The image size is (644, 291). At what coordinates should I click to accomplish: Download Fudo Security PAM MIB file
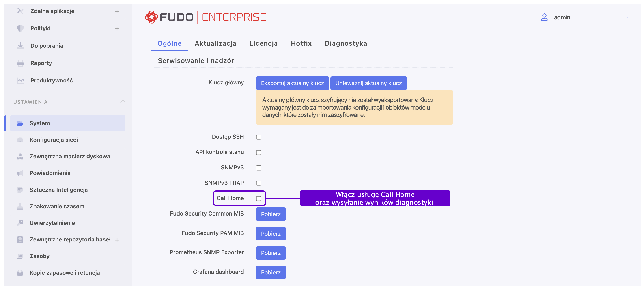[271, 233]
